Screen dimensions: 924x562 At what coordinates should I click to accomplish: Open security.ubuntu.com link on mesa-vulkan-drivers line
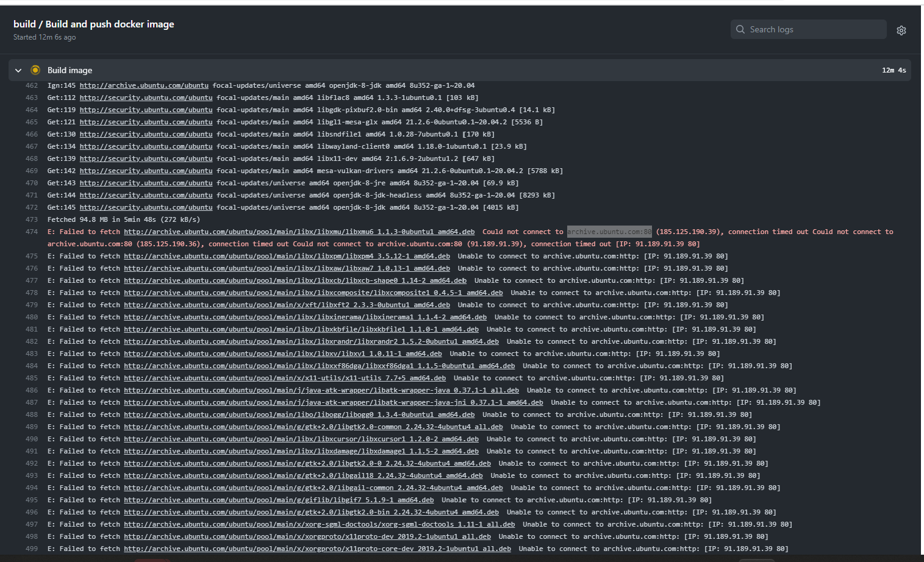(x=146, y=171)
